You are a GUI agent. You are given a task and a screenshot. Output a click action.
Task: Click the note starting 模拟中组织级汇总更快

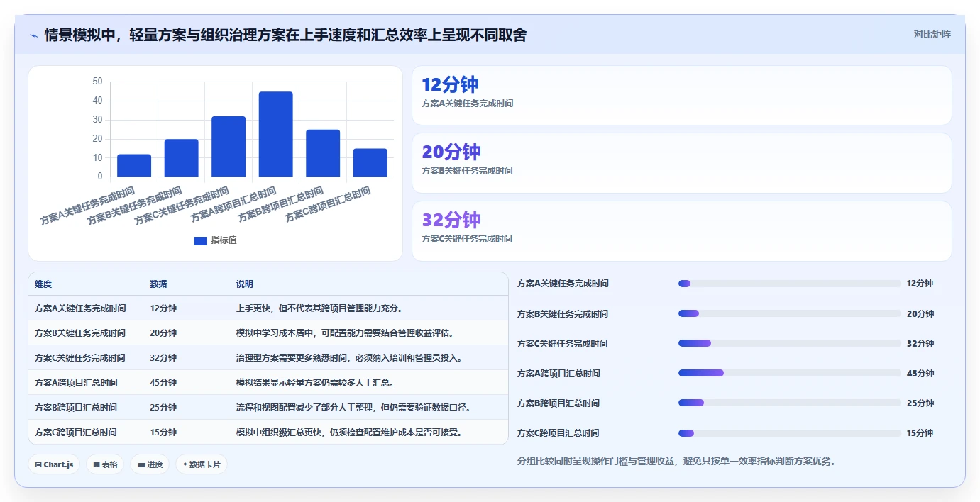click(349, 433)
